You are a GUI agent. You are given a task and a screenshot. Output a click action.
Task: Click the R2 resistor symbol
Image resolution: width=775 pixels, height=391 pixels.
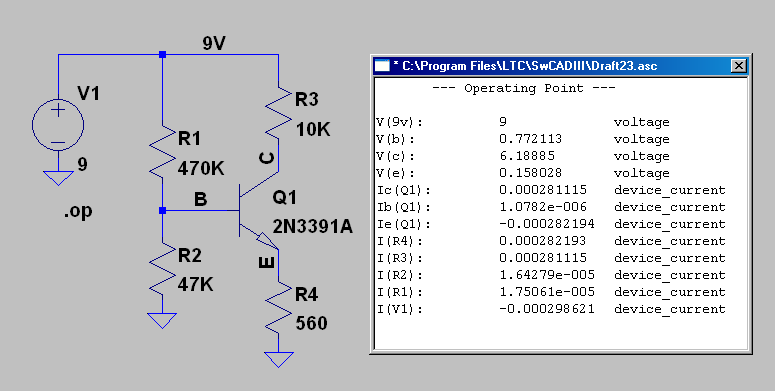[162, 269]
